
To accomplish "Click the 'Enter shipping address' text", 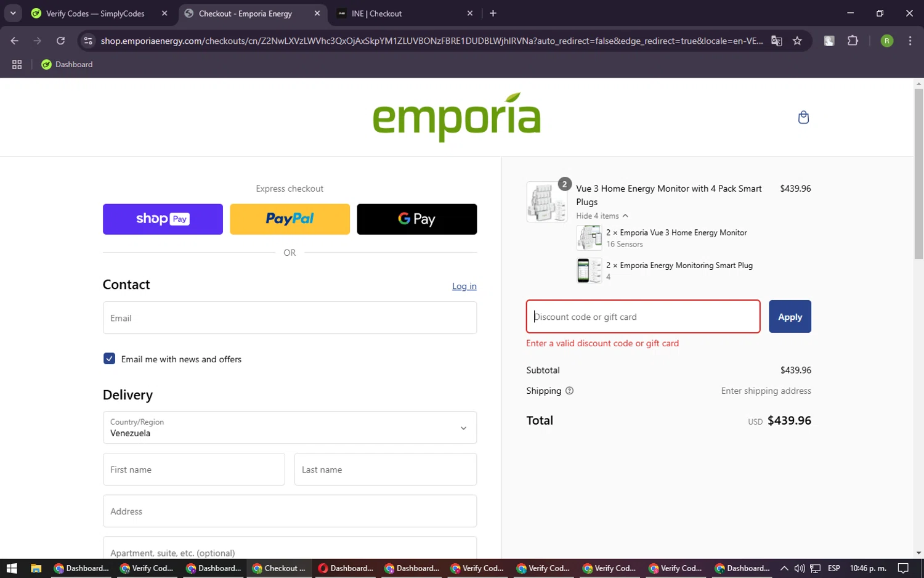I will (766, 391).
